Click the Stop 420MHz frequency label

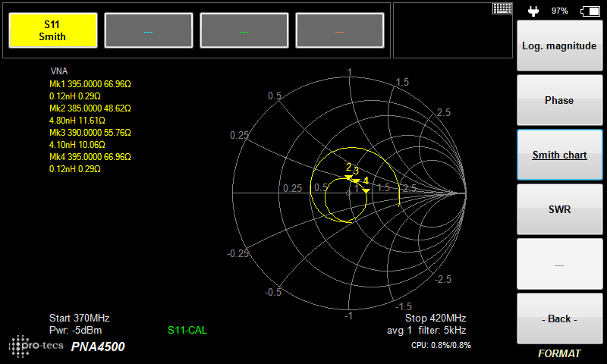435,318
